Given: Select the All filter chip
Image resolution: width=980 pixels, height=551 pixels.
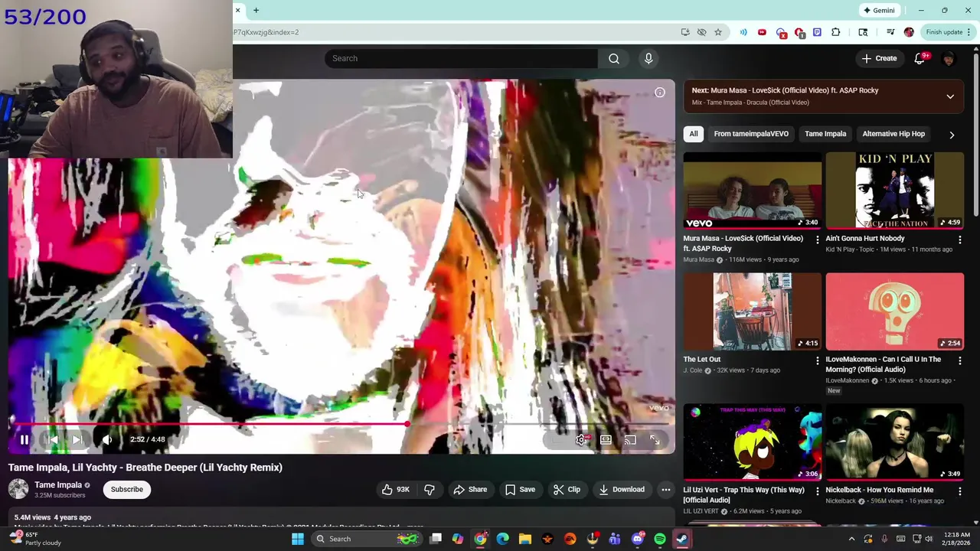Looking at the screenshot, I should (x=694, y=134).
